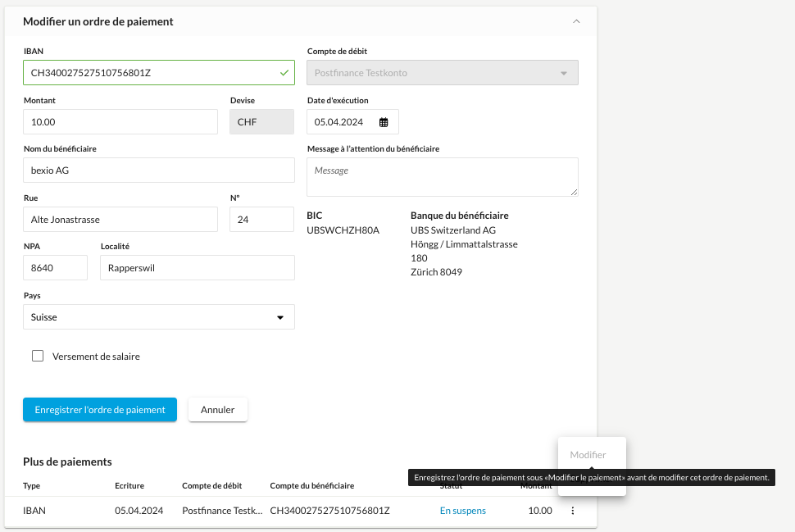Screen dimensions: 795x532
Task: Click the beneficiary IBAN in the payments table
Action: click(x=329, y=511)
